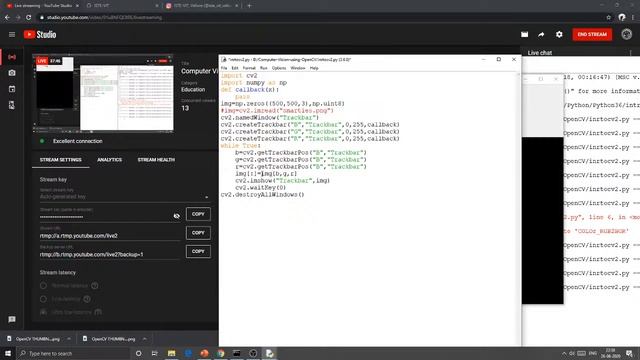Expand options for first OpenCV THUMBN download

tap(69, 339)
